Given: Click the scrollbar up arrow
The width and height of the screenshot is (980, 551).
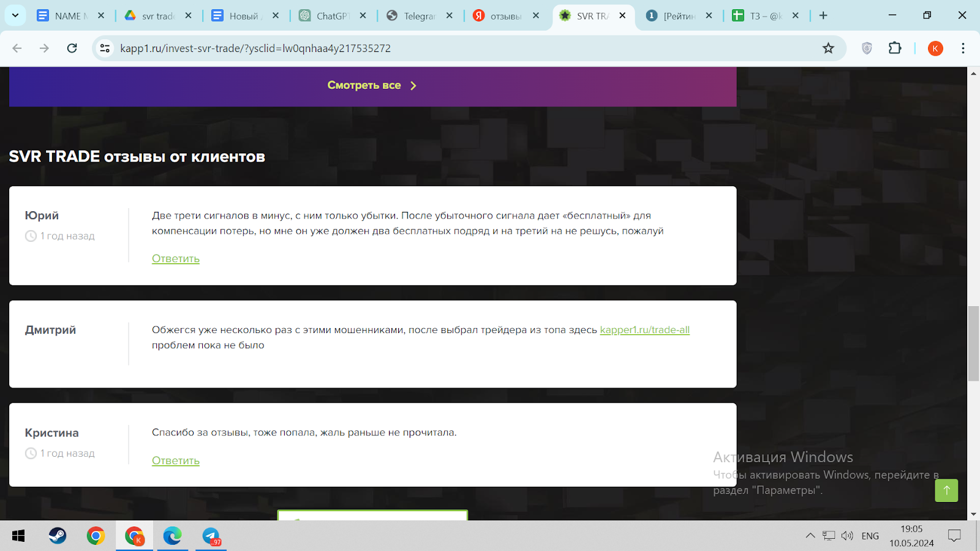Looking at the screenshot, I should coord(973,73).
